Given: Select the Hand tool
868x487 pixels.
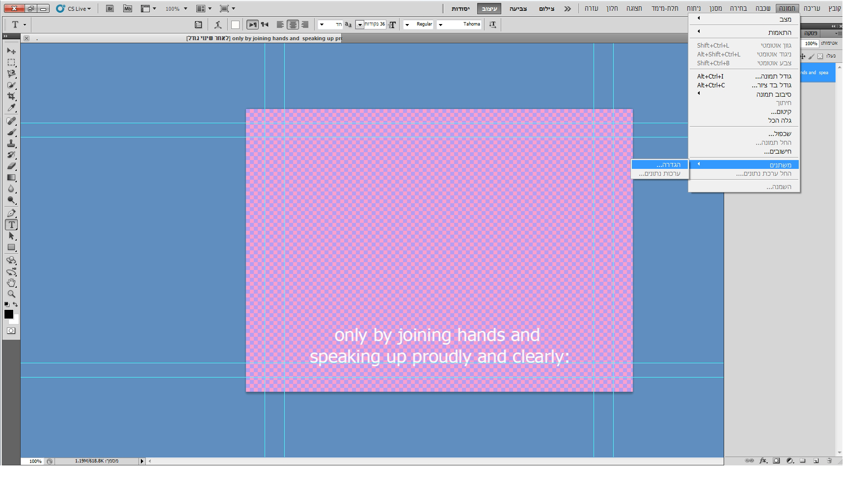Looking at the screenshot, I should pos(11,283).
